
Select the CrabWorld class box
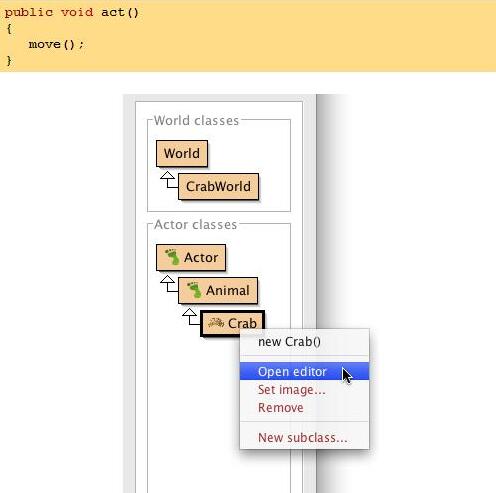pos(218,187)
